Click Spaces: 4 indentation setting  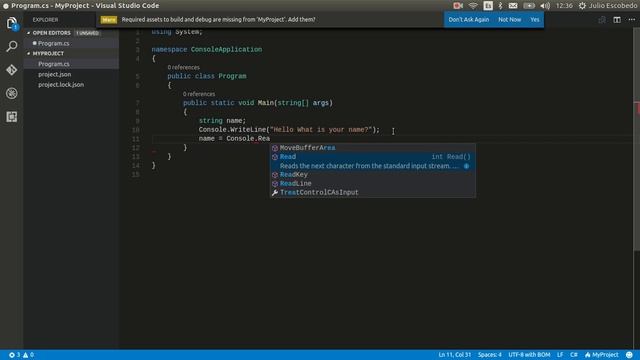click(x=489, y=355)
